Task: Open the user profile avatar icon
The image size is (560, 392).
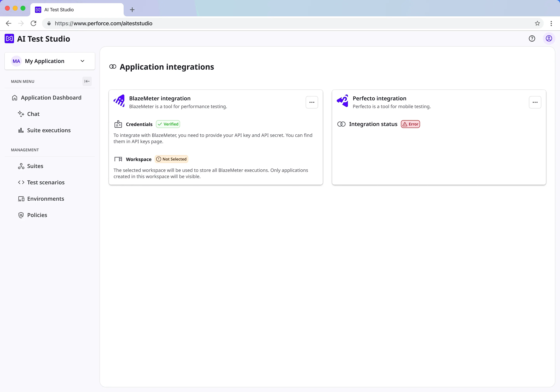Action: [x=549, y=38]
